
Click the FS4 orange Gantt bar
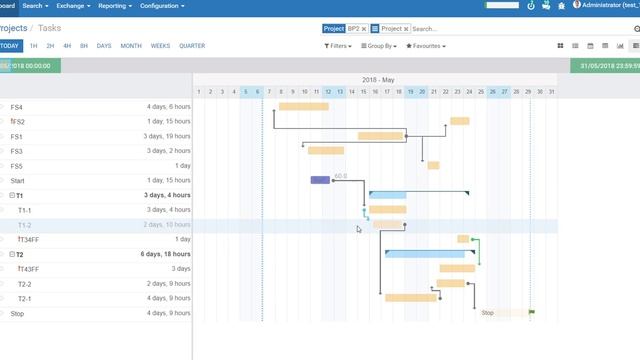coord(304,107)
